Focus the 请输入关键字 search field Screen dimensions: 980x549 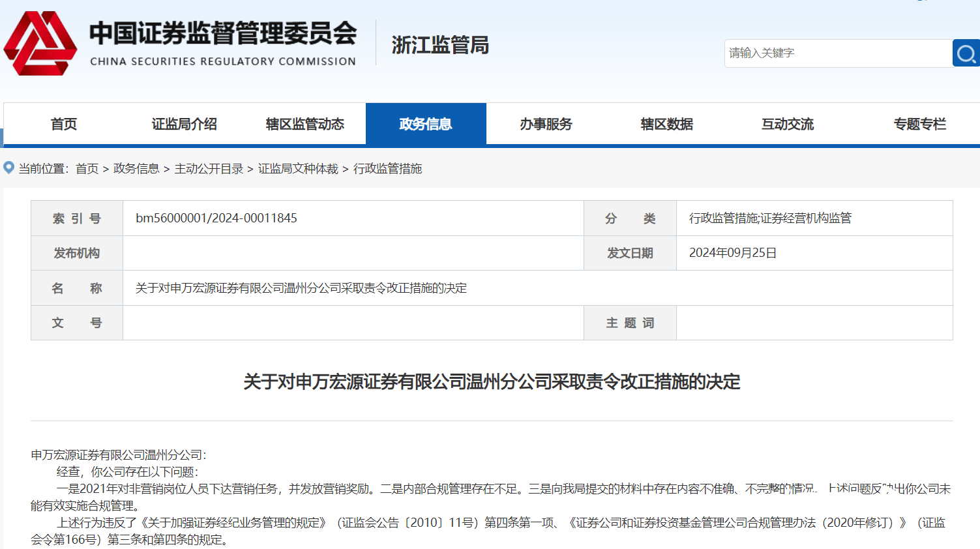tap(839, 53)
